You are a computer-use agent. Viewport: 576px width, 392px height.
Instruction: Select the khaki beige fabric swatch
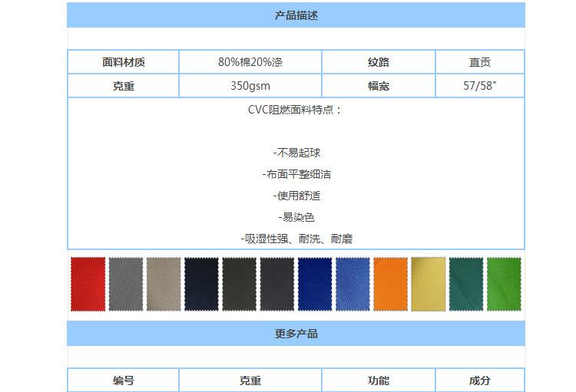(164, 284)
